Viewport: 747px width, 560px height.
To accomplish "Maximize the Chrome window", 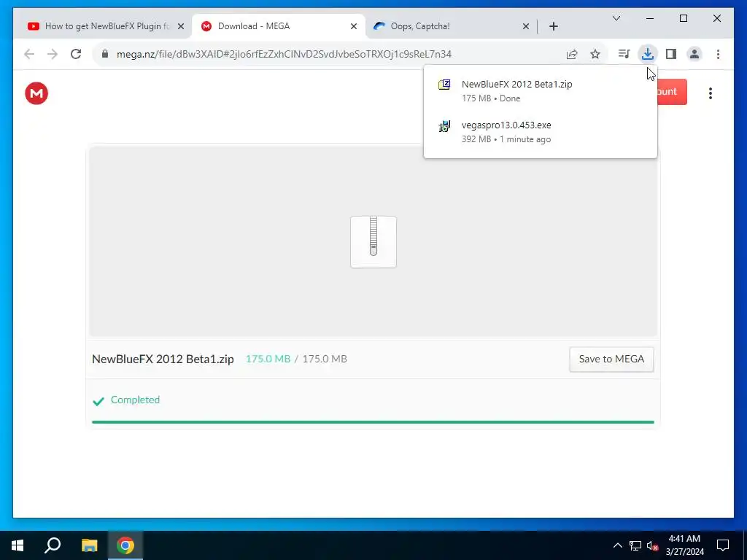I will click(x=683, y=18).
